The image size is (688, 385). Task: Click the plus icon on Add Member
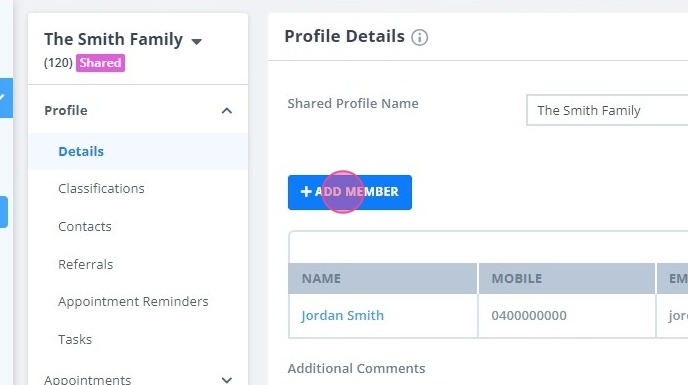tap(306, 191)
